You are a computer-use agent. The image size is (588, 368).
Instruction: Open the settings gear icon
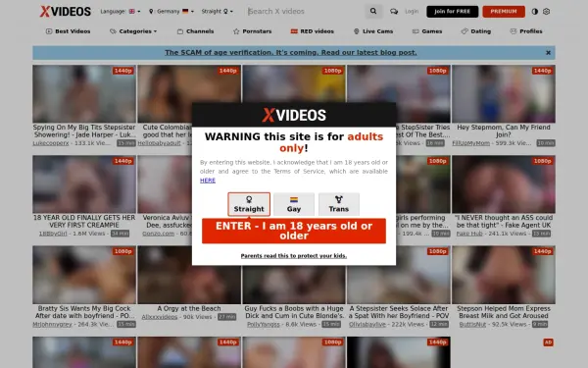tap(547, 11)
